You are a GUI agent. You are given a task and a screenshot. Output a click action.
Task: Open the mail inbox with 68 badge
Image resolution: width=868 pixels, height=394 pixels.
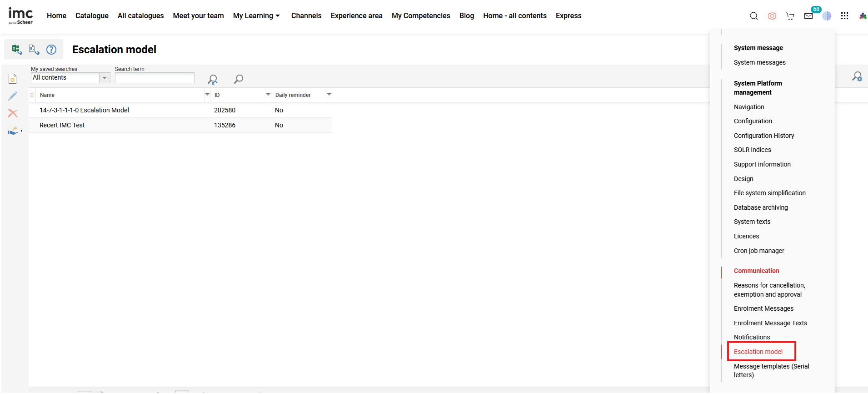[x=808, y=16]
